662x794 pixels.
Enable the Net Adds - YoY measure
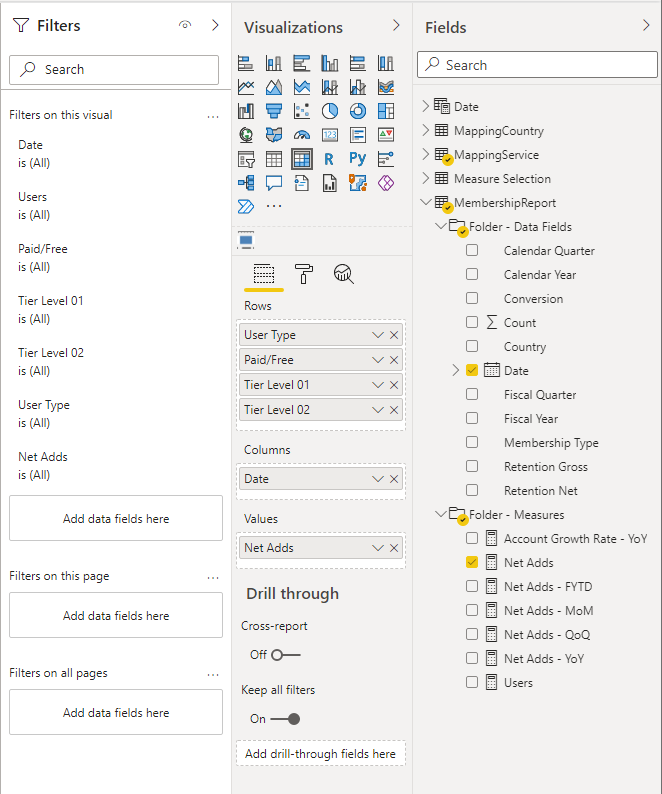pos(472,658)
